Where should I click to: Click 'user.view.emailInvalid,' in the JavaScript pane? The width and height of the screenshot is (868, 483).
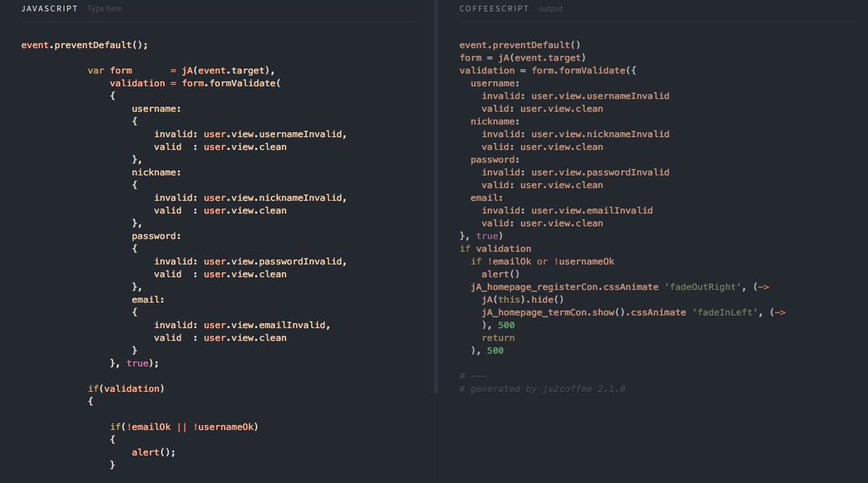point(267,325)
